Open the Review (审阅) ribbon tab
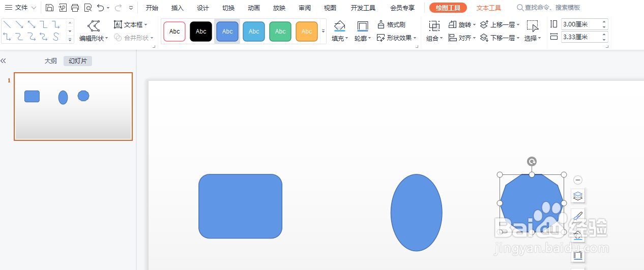This screenshot has width=644, height=270. [x=305, y=8]
